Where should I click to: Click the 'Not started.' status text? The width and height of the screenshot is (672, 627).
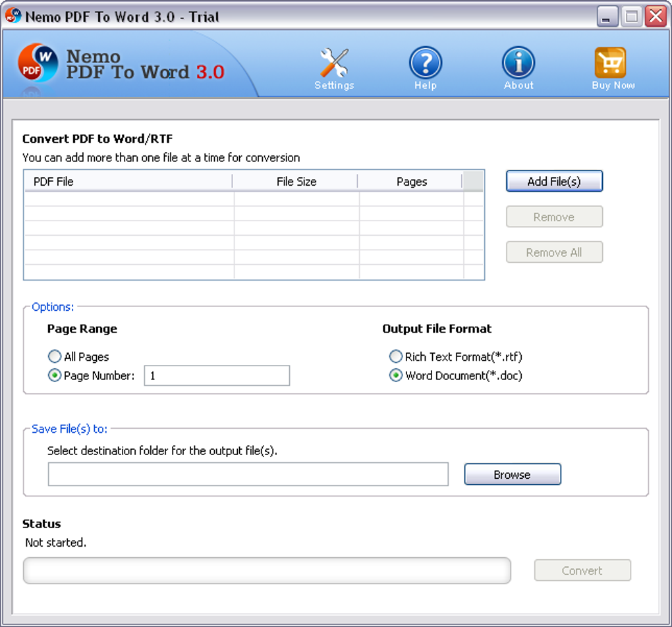tap(56, 543)
